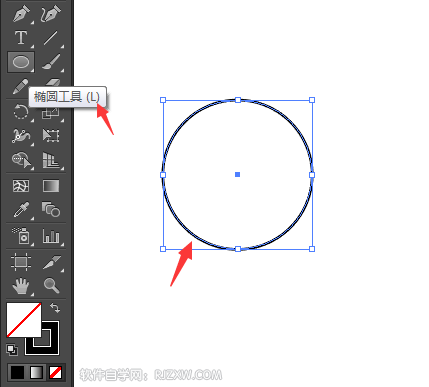Choose the Type tool
This screenshot has height=387, width=429.
(x=21, y=38)
